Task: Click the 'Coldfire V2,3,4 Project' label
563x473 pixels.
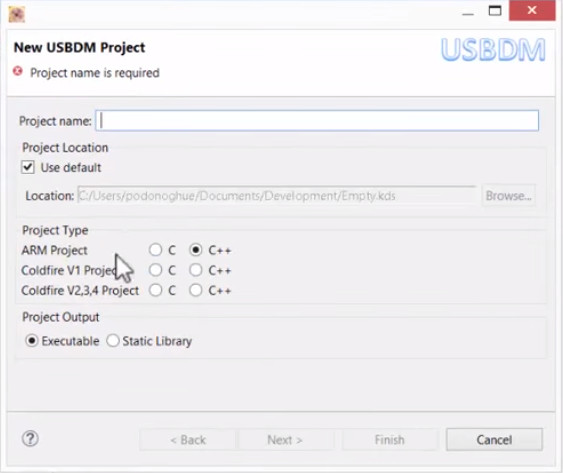Action: [80, 290]
